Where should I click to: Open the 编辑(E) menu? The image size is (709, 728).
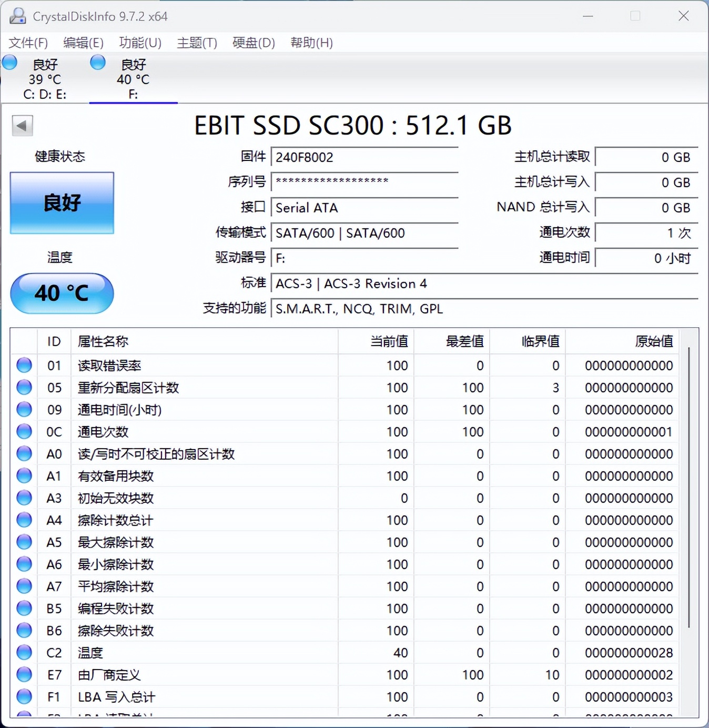coord(82,43)
